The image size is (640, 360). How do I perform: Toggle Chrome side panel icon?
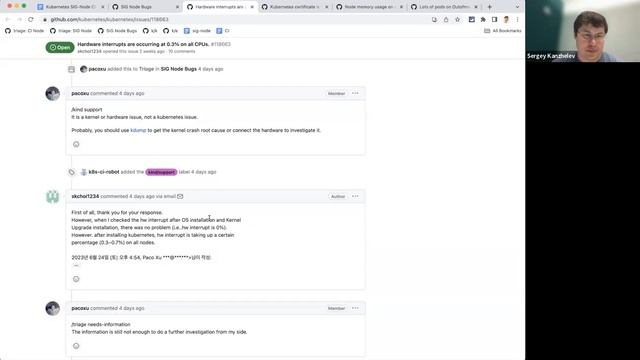(x=494, y=19)
